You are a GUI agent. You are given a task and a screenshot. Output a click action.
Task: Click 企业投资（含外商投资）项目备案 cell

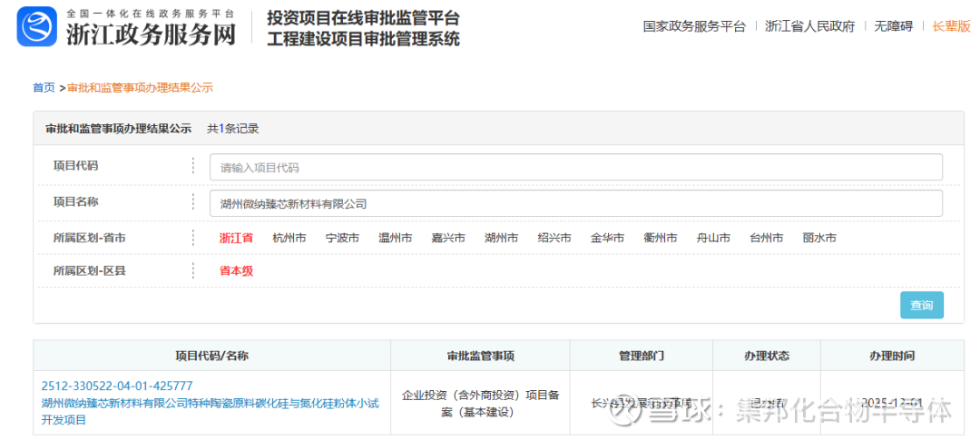tap(481, 403)
